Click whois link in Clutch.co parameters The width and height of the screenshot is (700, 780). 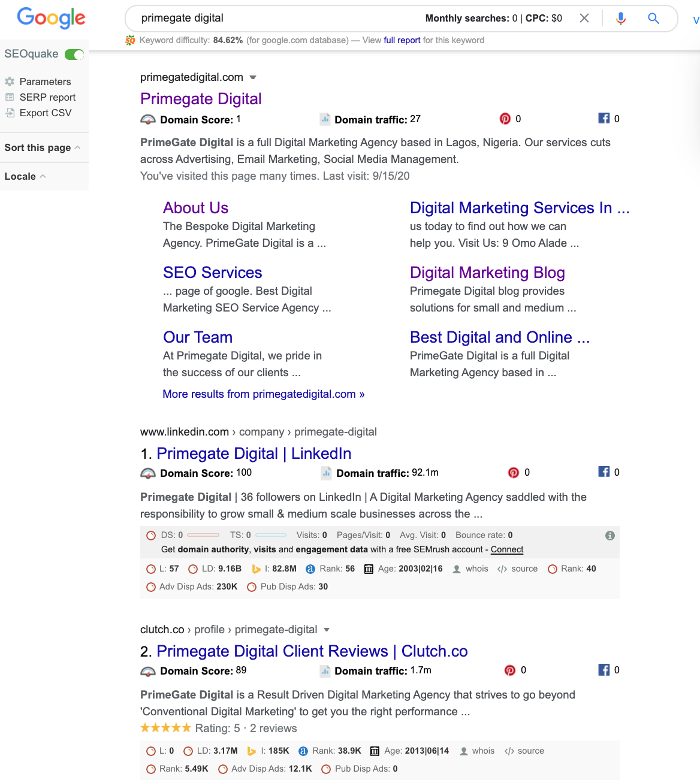483,751
